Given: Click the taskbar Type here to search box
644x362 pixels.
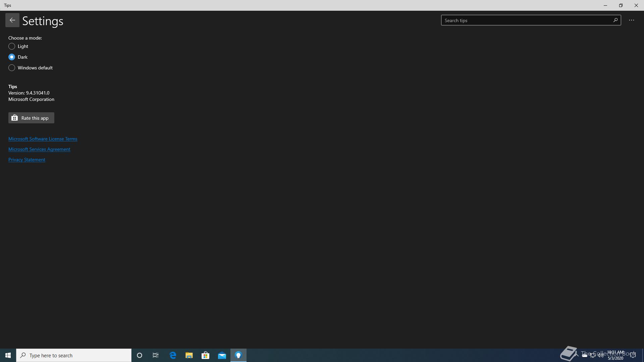Looking at the screenshot, I should (74, 355).
